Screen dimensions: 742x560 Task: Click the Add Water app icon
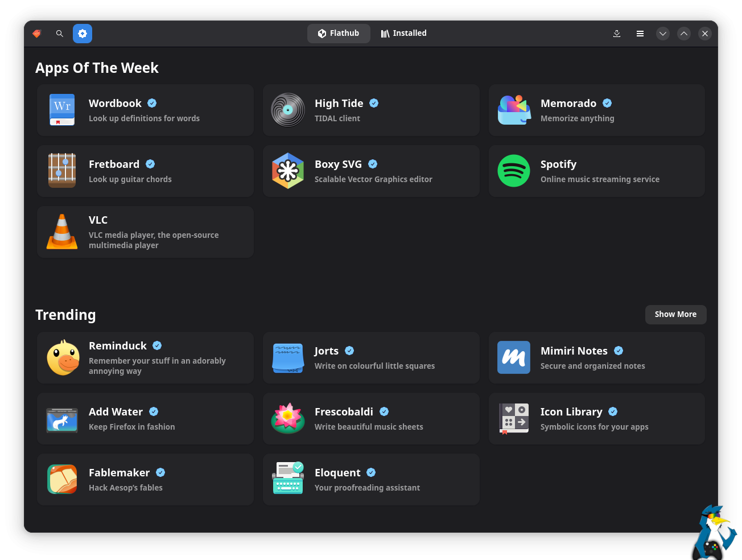coord(62,420)
